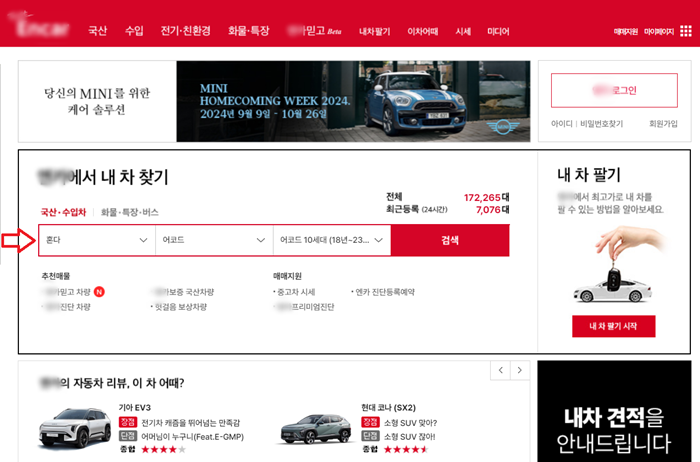The image size is (700, 462).
Task: Open 내차팔기 menu item
Action: 375,31
